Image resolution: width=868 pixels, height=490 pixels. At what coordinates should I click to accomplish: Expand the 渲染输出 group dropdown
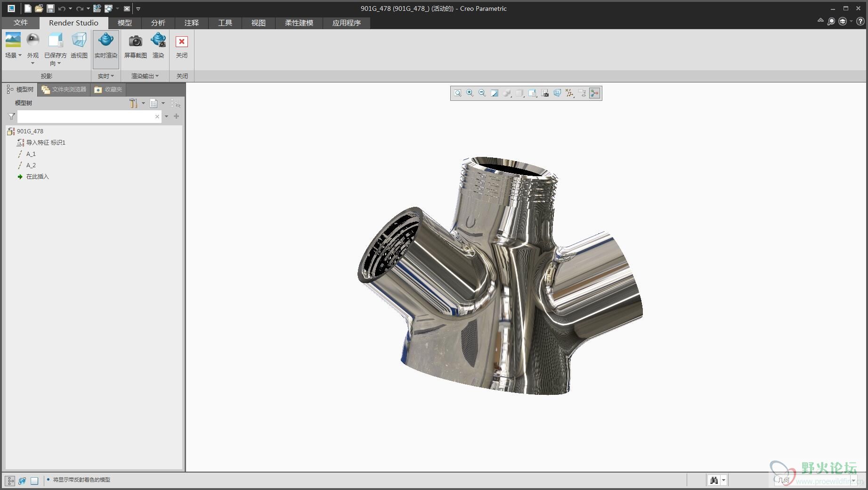(145, 76)
